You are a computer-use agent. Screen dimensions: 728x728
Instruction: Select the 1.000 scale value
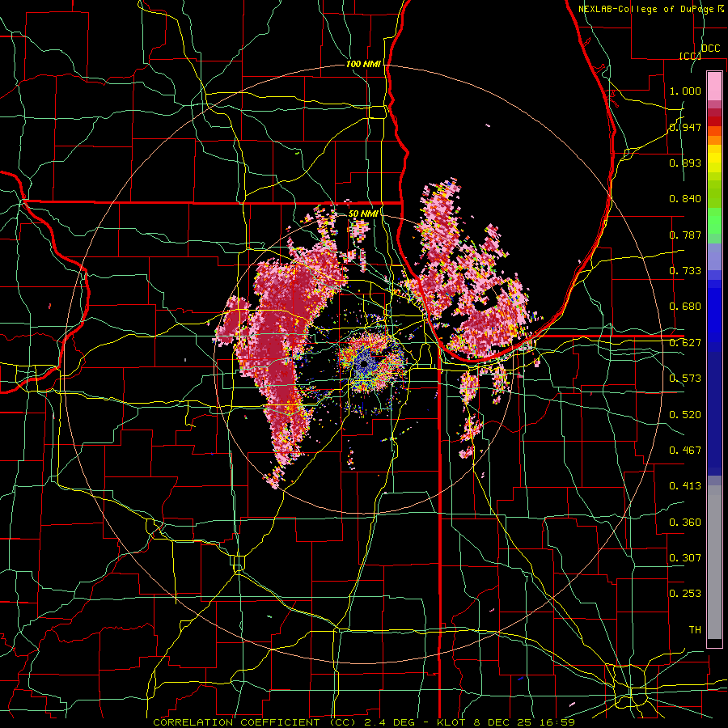click(685, 91)
